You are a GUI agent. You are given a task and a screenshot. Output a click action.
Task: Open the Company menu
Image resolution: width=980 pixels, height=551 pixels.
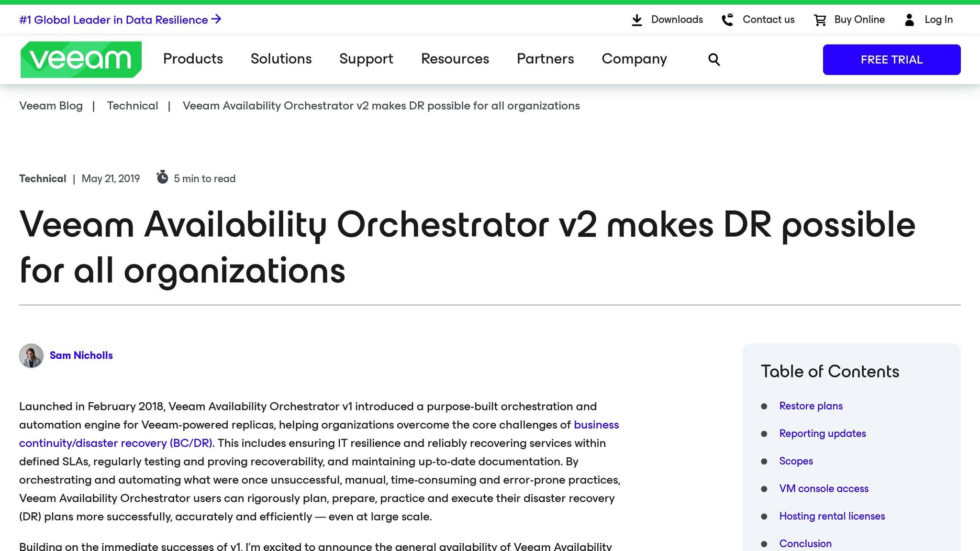[634, 59]
